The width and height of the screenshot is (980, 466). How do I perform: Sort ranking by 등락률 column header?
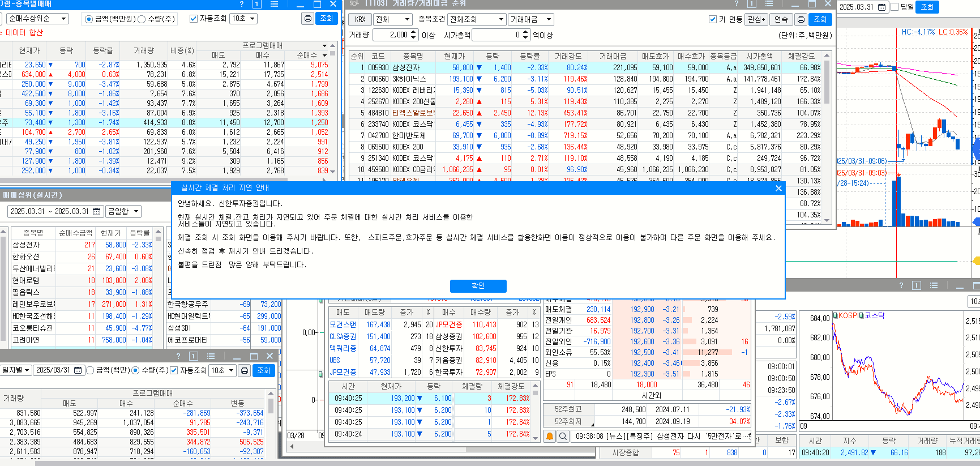pos(530,56)
